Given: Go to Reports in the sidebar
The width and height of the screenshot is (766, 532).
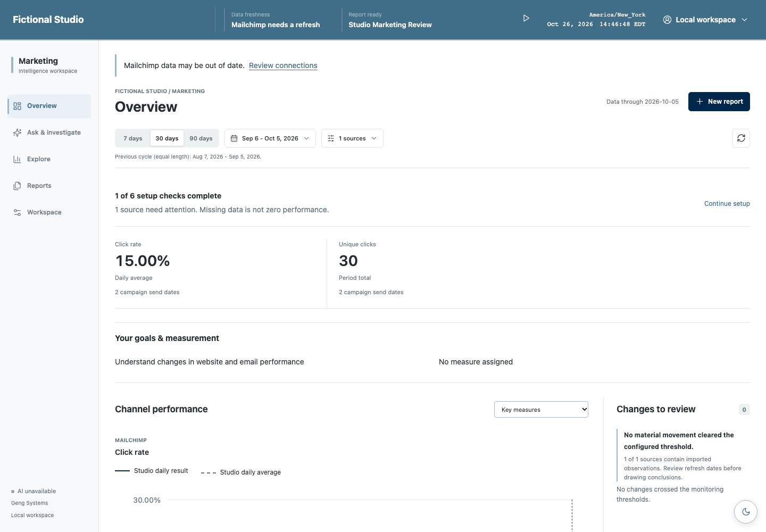Looking at the screenshot, I should 49,186.
